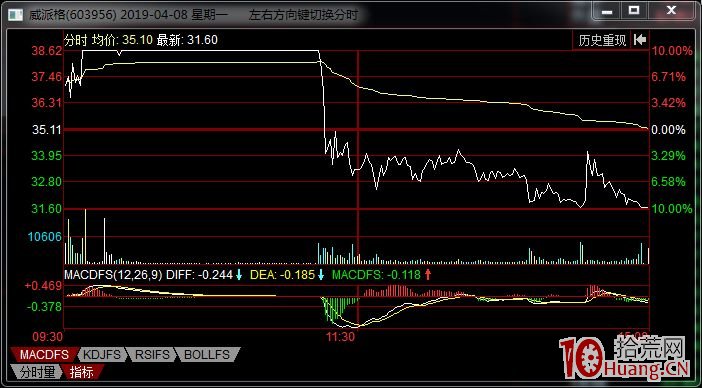Click the DIFF down arrow indicator
Image resolution: width=702 pixels, height=388 pixels.
239,275
